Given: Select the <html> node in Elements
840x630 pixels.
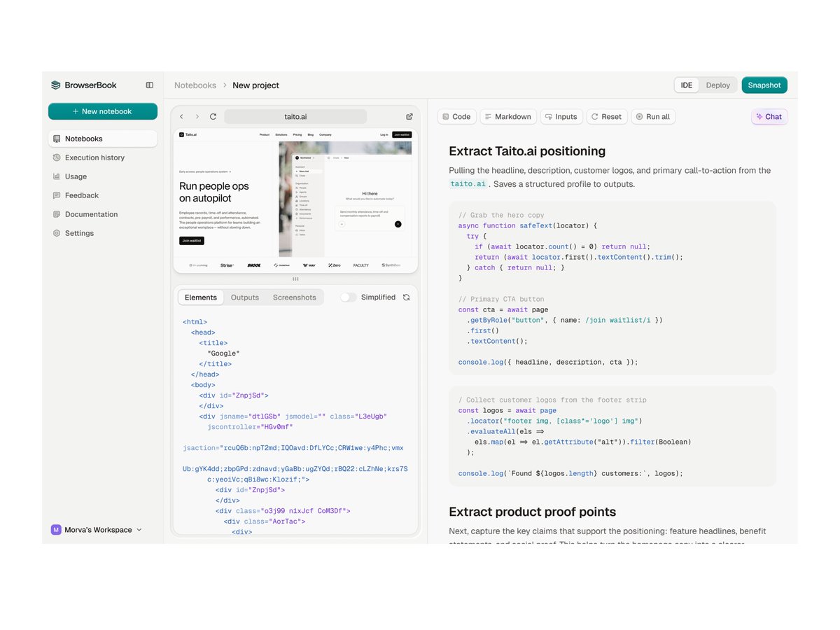Looking at the screenshot, I should pos(195,322).
